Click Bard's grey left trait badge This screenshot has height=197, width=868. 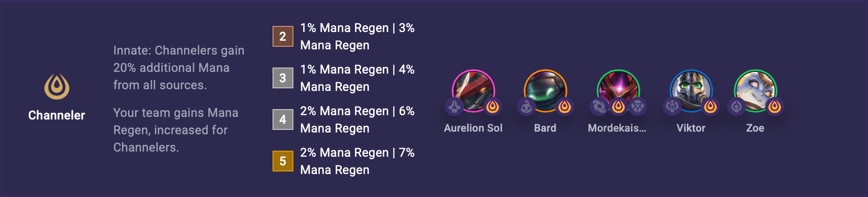526,107
